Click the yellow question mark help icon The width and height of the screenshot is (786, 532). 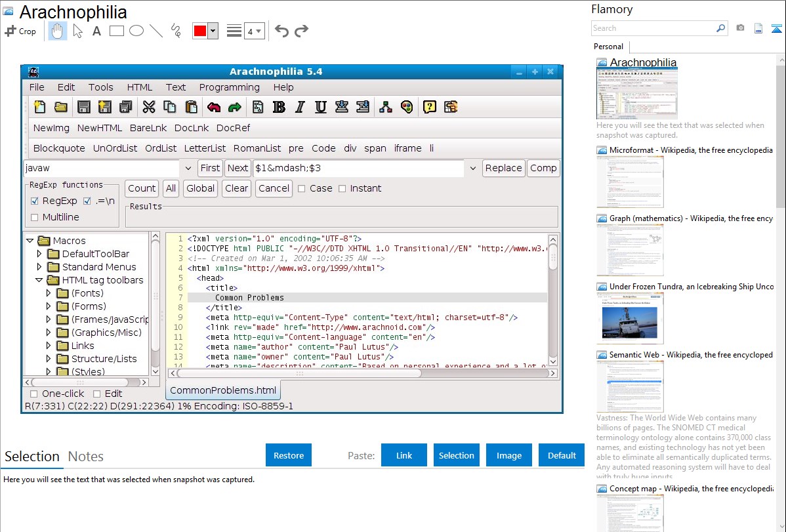(x=430, y=107)
